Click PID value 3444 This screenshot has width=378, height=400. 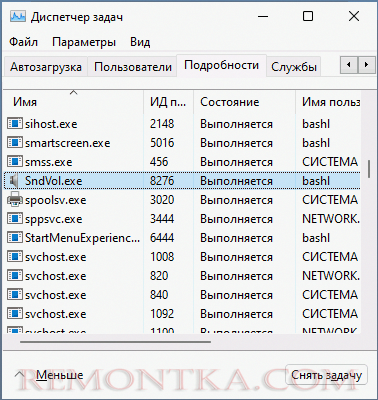click(x=162, y=219)
